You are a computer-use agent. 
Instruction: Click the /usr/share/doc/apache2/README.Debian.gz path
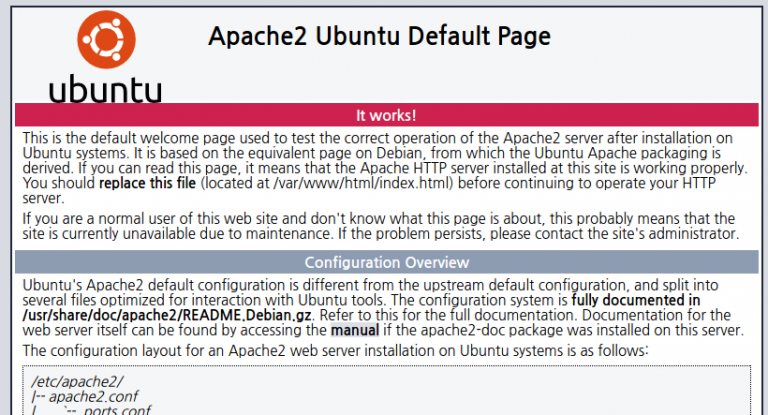(167, 315)
